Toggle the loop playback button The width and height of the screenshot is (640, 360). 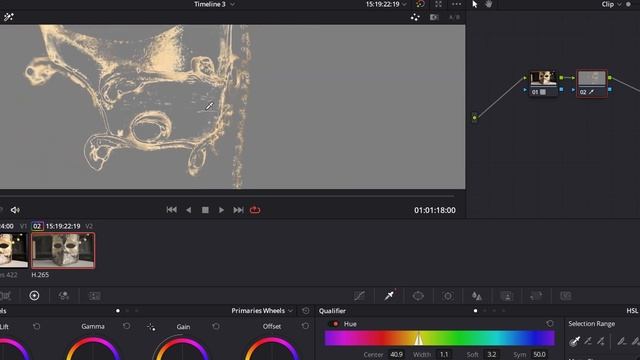tap(255, 210)
